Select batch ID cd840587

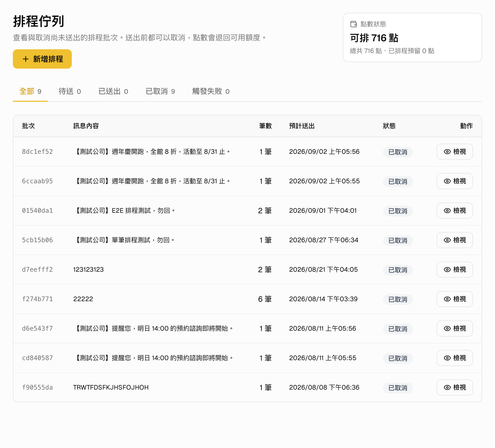[37, 358]
